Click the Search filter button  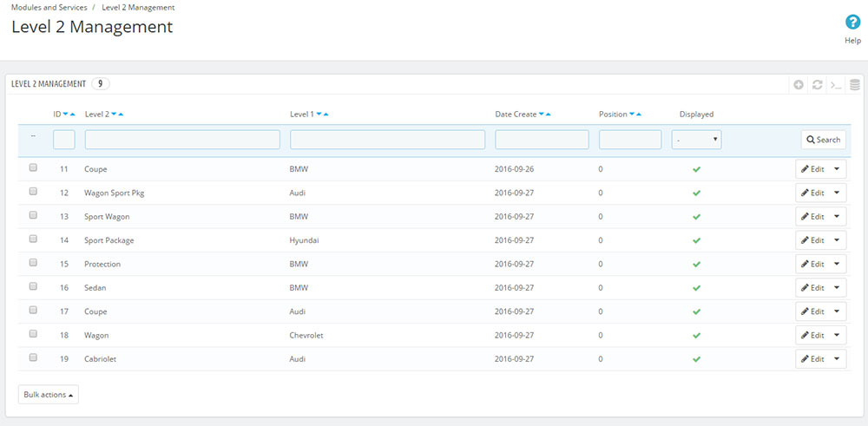[824, 140]
